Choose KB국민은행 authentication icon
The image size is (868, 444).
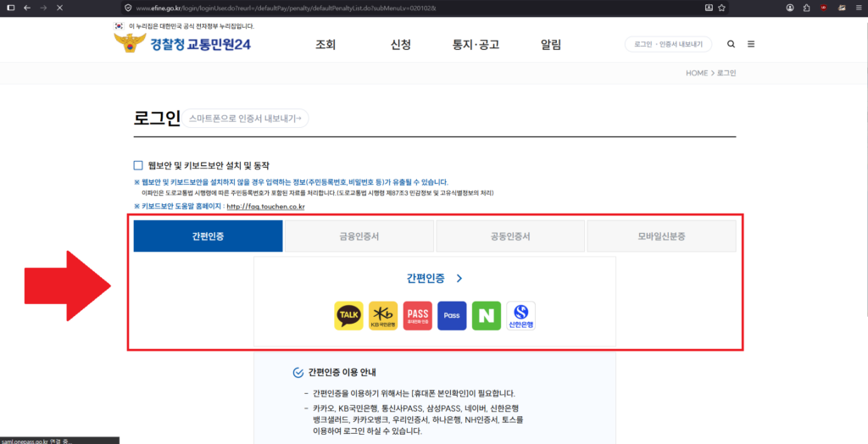pos(383,315)
